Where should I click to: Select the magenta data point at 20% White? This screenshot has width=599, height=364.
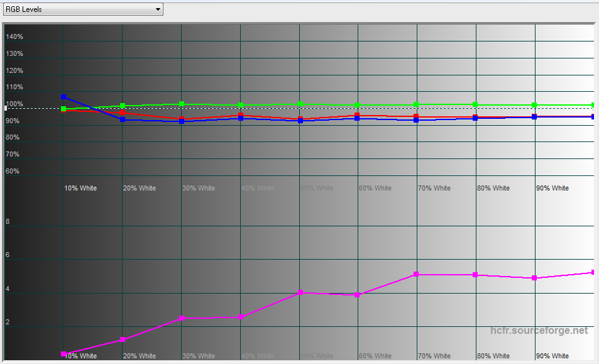pos(123,339)
